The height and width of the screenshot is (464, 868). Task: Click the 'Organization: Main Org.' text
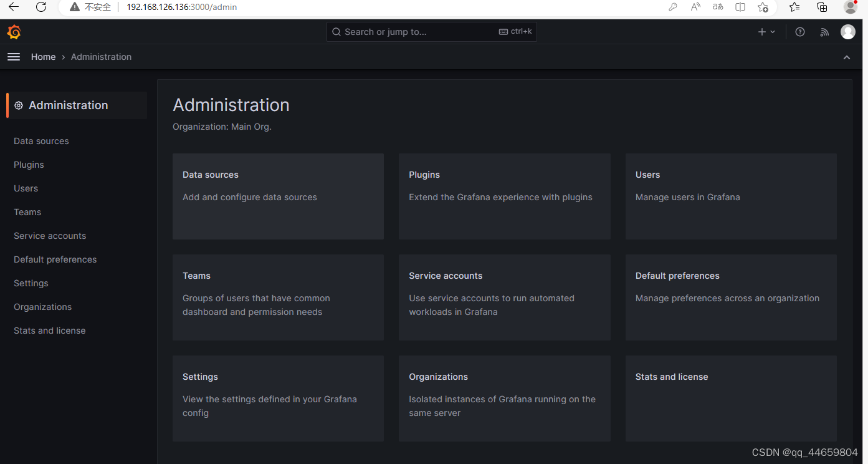pyautogui.click(x=222, y=127)
